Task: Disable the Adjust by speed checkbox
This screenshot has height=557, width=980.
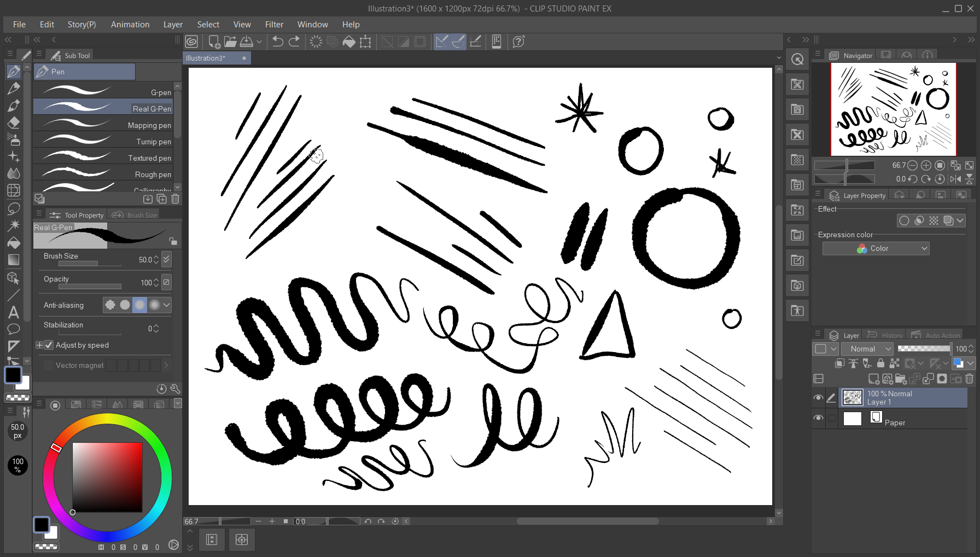Action: click(x=49, y=344)
